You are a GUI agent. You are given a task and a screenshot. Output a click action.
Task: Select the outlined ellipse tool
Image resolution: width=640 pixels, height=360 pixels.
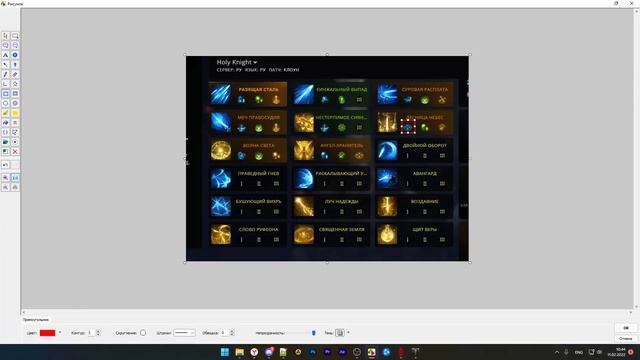(5, 103)
